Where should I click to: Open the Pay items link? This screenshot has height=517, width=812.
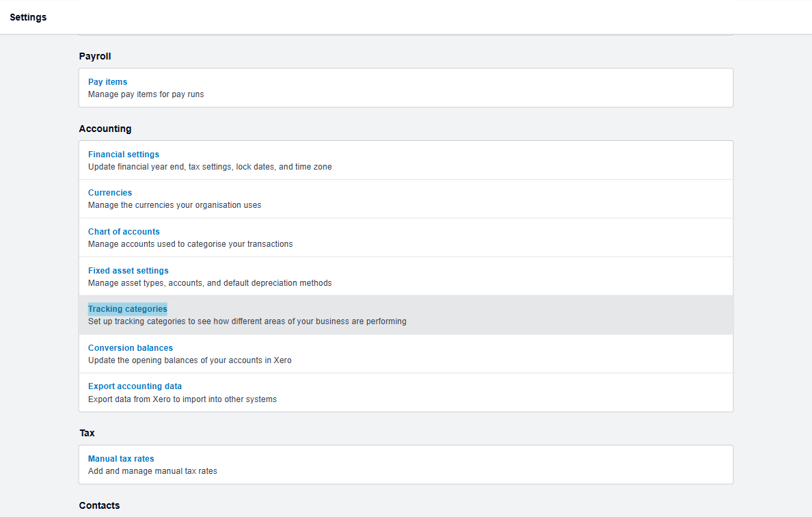pyautogui.click(x=107, y=82)
